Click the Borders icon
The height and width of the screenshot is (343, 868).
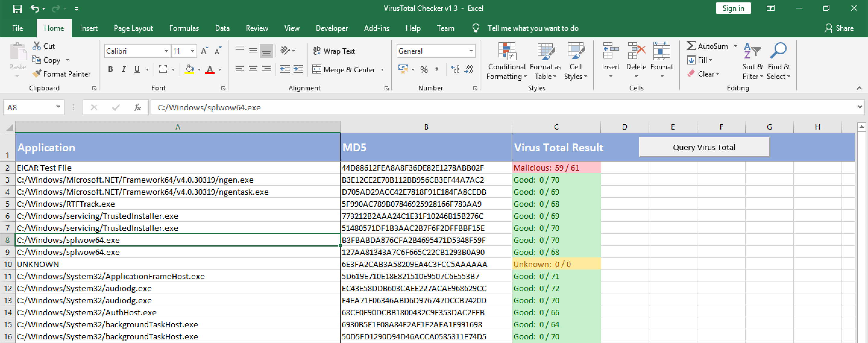point(163,69)
